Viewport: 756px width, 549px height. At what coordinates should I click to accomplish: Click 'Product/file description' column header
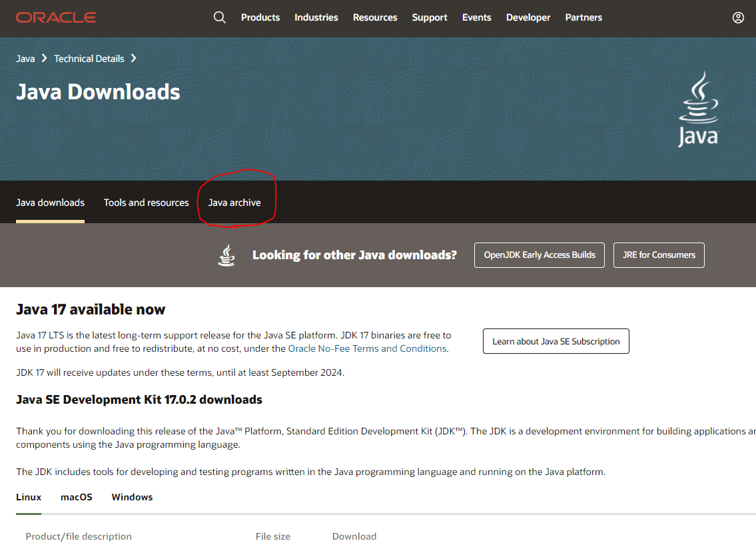pyautogui.click(x=79, y=536)
